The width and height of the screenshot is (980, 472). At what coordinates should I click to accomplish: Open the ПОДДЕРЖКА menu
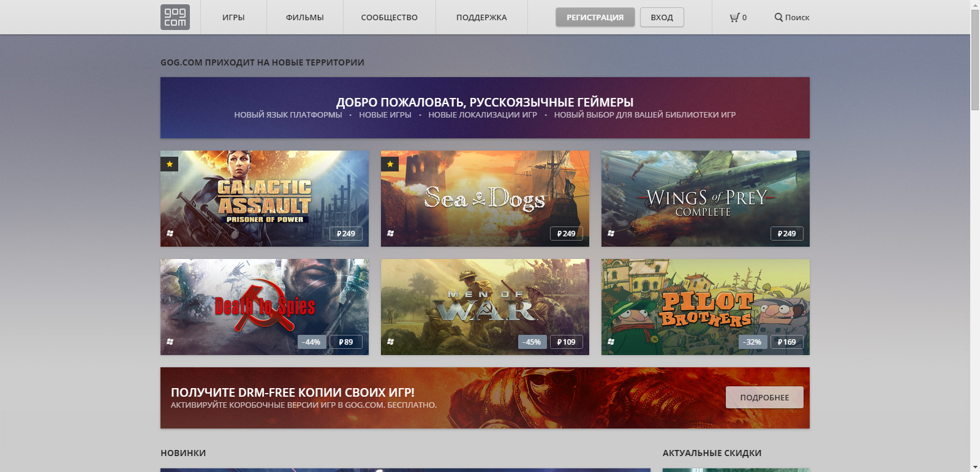pyautogui.click(x=481, y=17)
